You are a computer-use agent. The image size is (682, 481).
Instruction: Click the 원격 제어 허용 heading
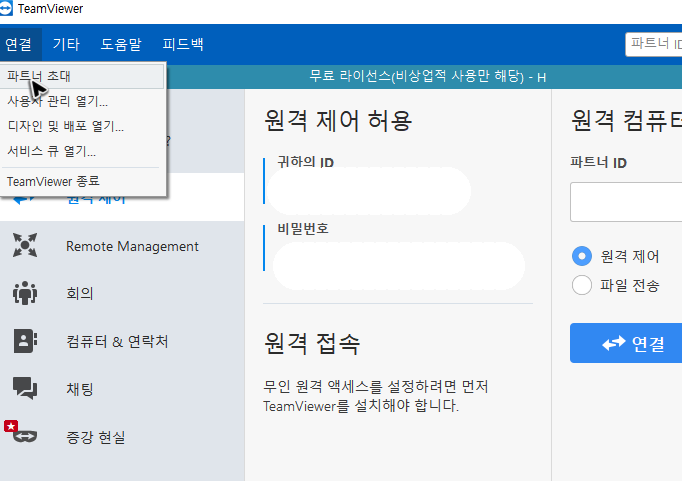[x=338, y=120]
